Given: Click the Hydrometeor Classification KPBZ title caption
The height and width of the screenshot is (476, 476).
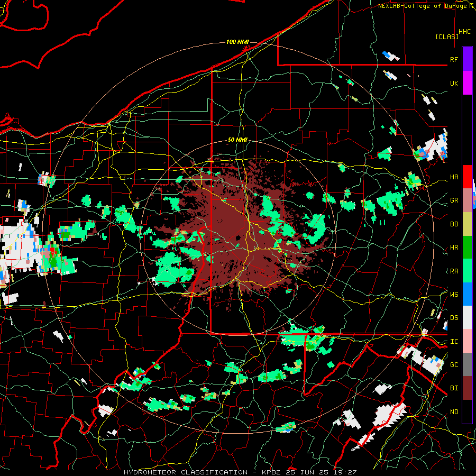Looking at the screenshot, I should (240, 472).
